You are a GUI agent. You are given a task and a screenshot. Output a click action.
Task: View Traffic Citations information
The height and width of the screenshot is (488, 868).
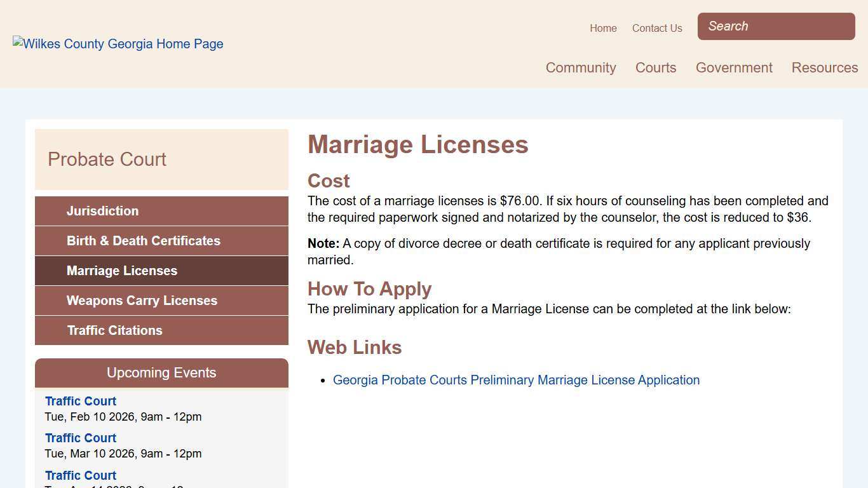(x=114, y=330)
